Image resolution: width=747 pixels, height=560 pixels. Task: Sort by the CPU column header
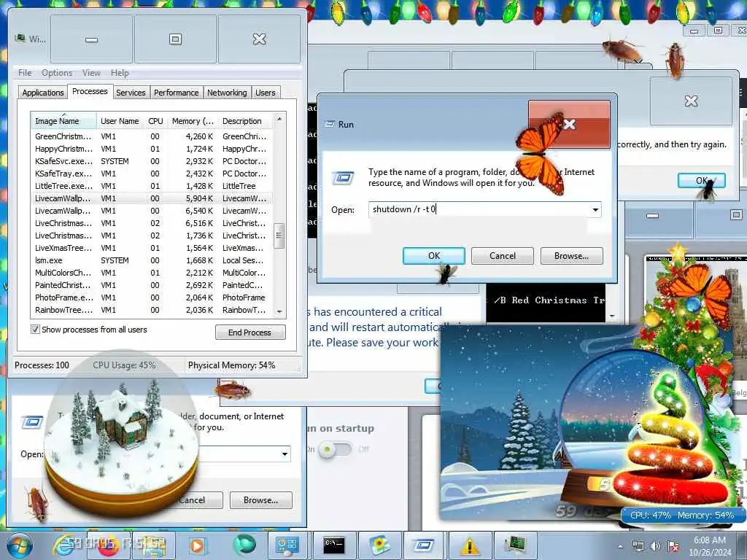pyautogui.click(x=155, y=121)
